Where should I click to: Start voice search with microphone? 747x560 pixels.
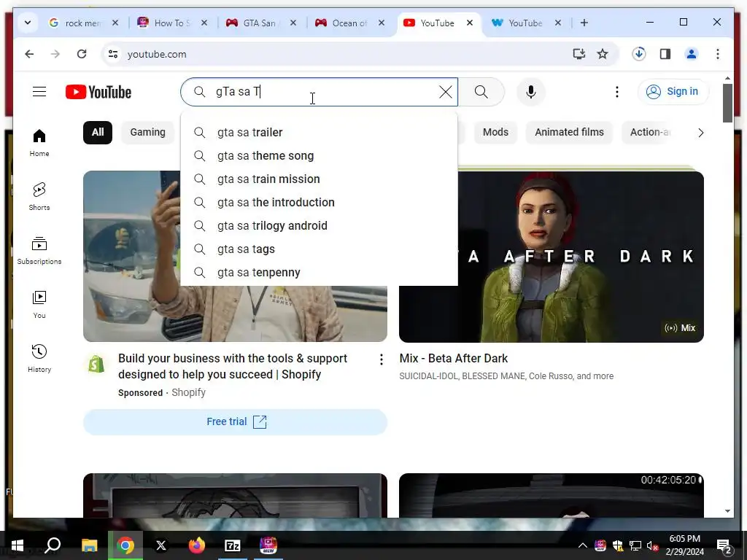[531, 91]
